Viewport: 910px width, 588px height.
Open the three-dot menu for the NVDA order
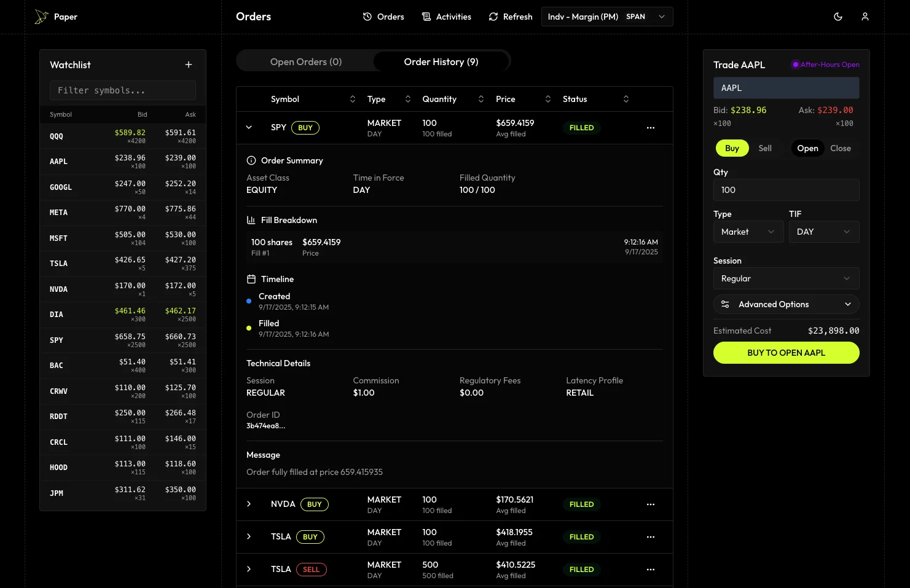tap(650, 504)
